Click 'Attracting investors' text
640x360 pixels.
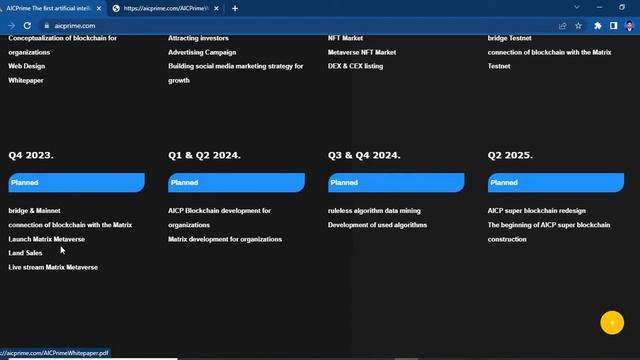pyautogui.click(x=198, y=38)
